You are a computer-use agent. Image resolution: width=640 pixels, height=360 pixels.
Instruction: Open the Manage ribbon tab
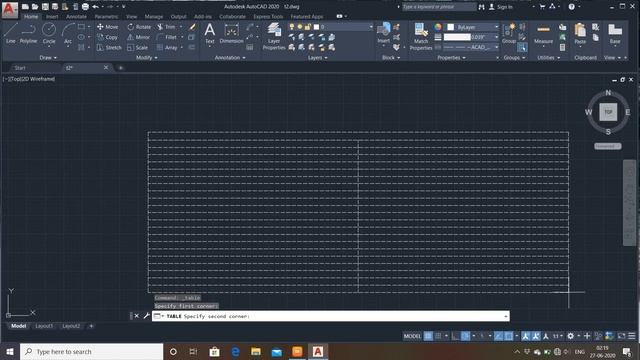point(154,16)
